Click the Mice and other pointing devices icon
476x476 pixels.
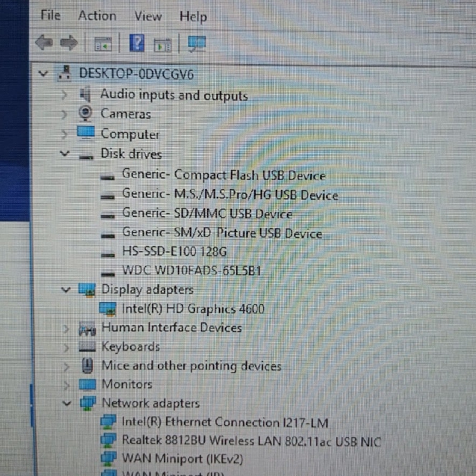point(87,365)
